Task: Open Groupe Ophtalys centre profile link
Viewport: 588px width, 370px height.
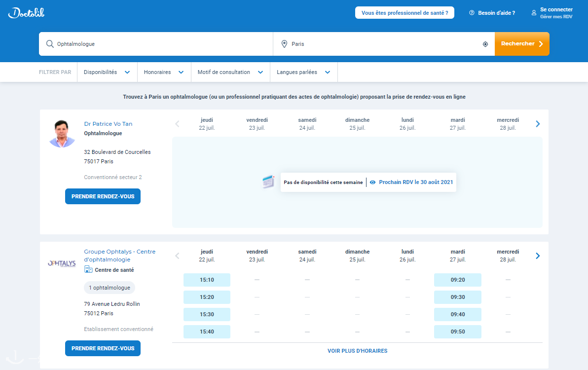Action: (x=120, y=255)
